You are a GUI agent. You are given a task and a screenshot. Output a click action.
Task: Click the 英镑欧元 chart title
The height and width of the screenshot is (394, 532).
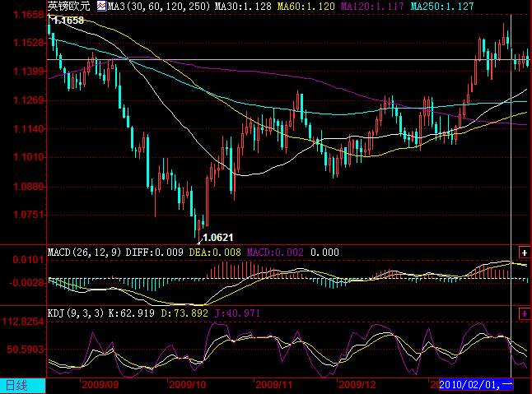click(x=69, y=6)
